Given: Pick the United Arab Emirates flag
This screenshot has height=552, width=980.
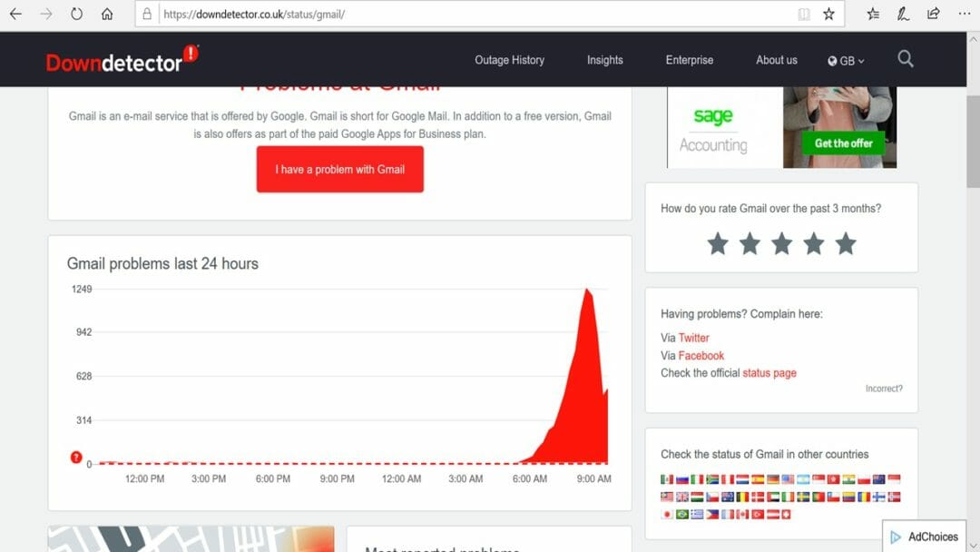Looking at the screenshot, I should pyautogui.click(x=773, y=497).
